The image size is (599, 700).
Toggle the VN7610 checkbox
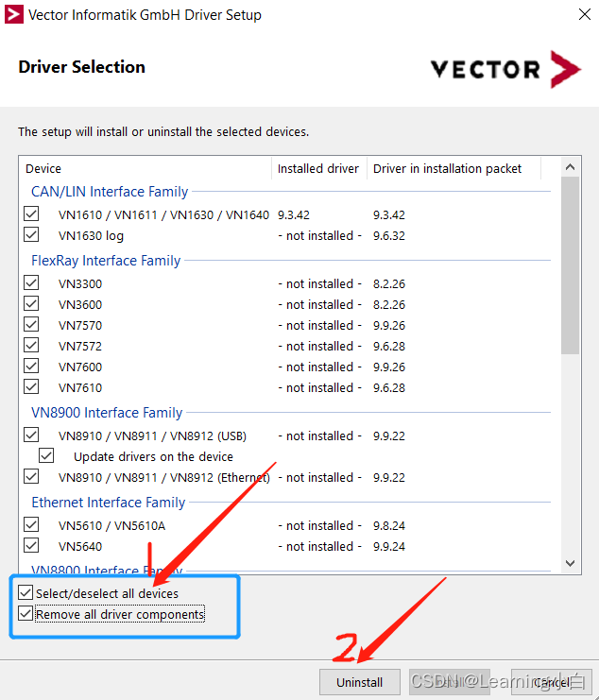pos(31,386)
